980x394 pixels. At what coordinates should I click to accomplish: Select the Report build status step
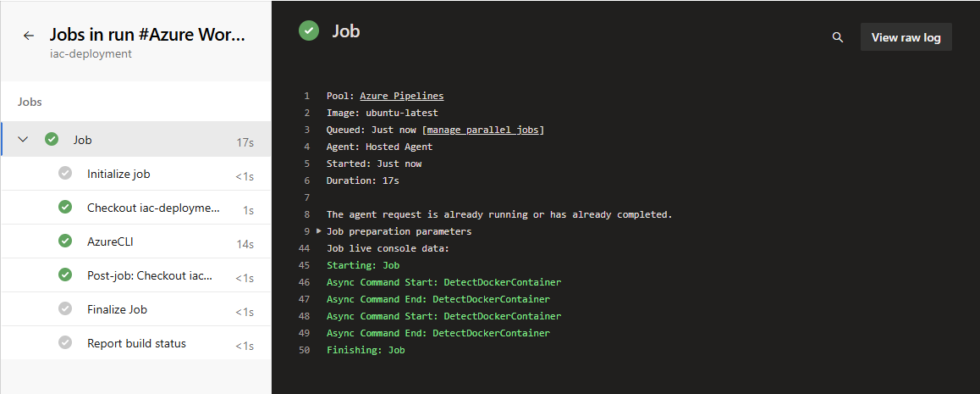pyautogui.click(x=136, y=342)
